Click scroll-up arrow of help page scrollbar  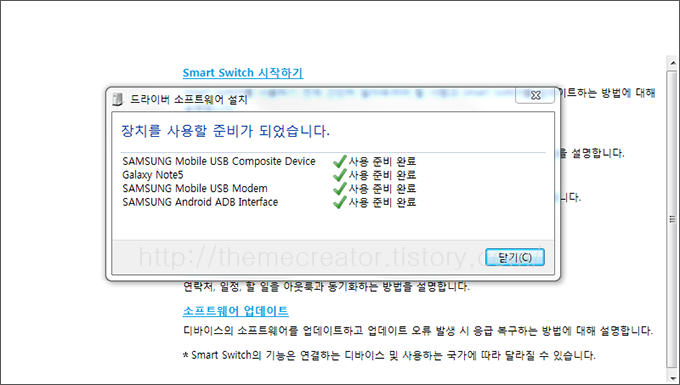(673, 63)
